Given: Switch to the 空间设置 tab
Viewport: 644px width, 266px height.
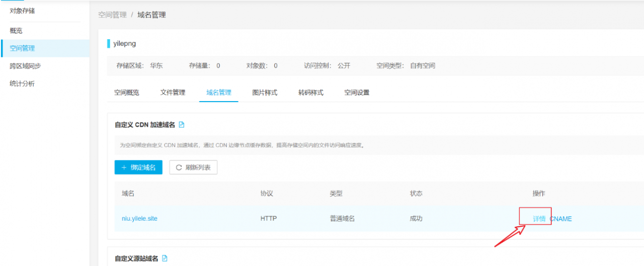Looking at the screenshot, I should click(357, 93).
